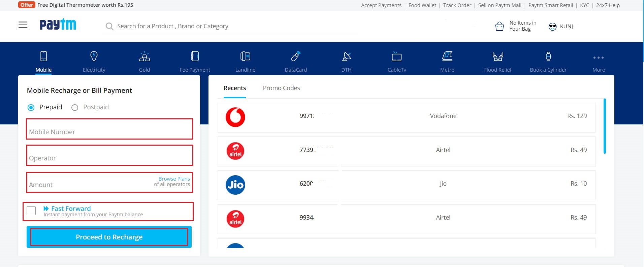Open the DTH dish icon
The image size is (644, 267).
346,56
